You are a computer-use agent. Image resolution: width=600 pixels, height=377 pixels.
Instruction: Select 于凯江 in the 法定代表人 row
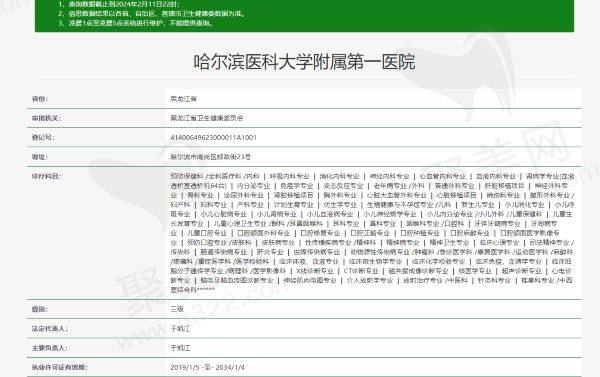click(180, 328)
